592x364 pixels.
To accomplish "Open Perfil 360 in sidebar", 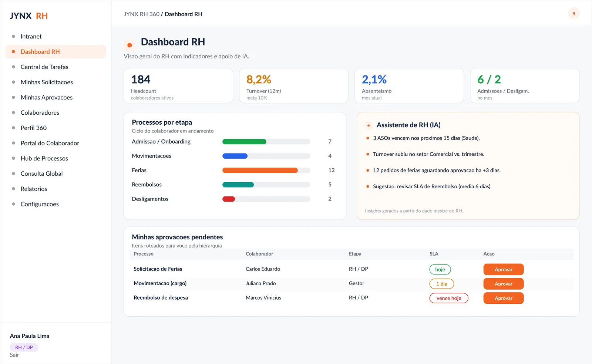I will pyautogui.click(x=55, y=128).
